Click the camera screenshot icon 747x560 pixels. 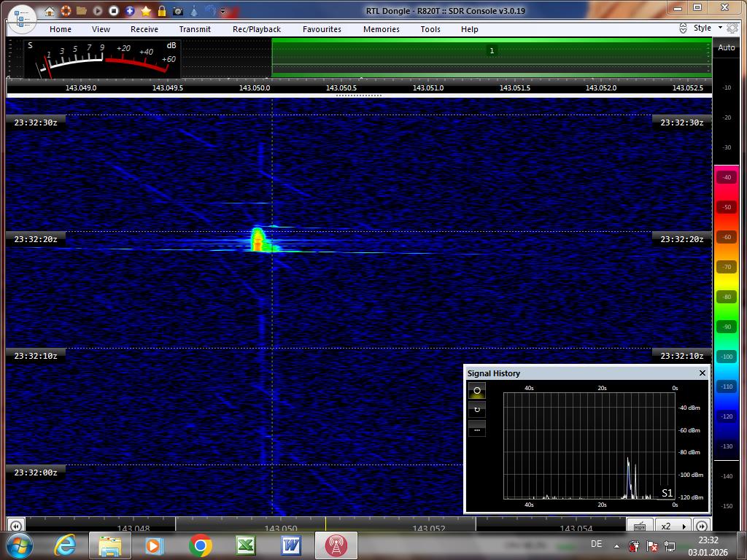pyautogui.click(x=178, y=11)
